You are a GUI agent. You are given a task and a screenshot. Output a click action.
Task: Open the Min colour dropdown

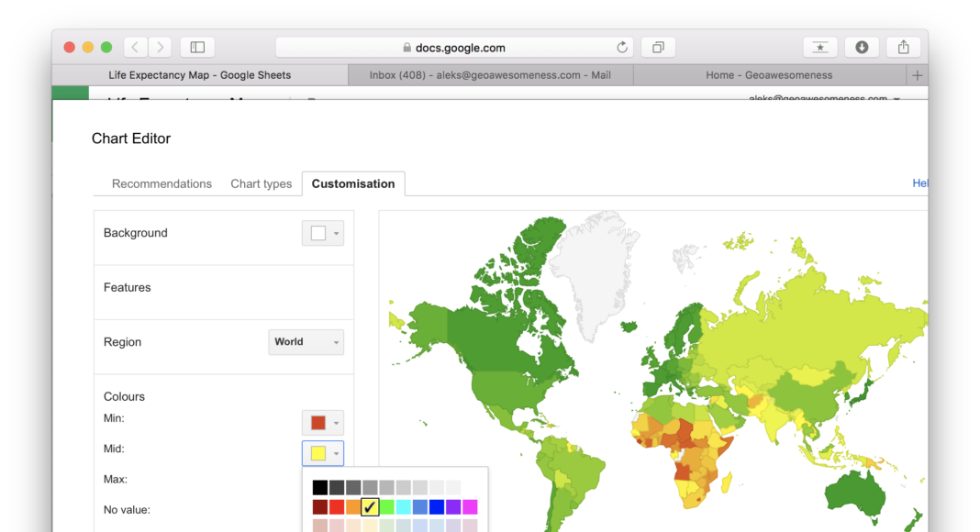(x=323, y=423)
